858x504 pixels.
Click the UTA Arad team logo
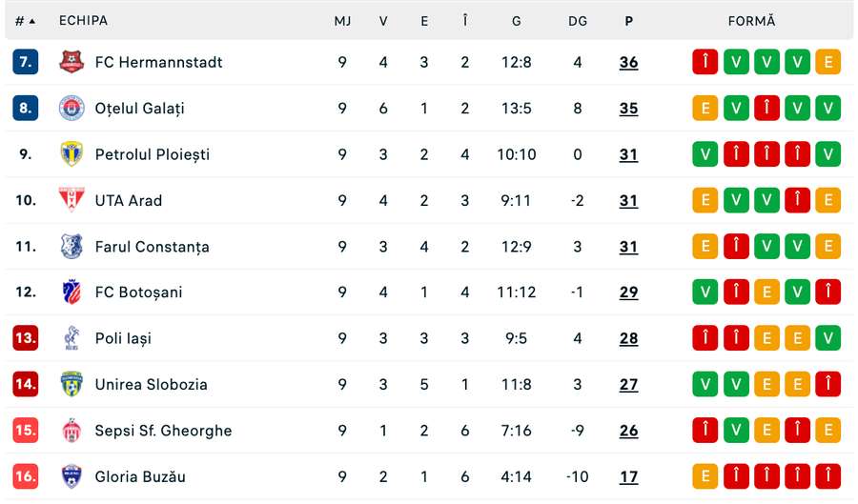coord(71,200)
